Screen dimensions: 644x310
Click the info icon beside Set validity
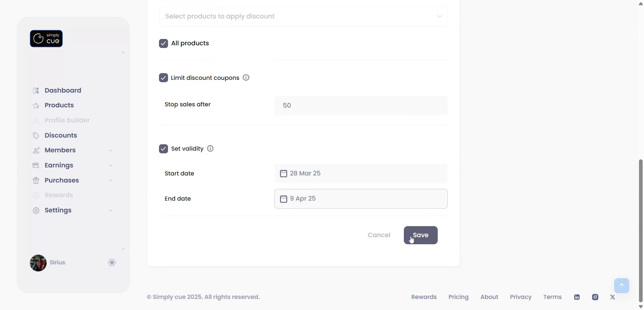[x=210, y=149]
